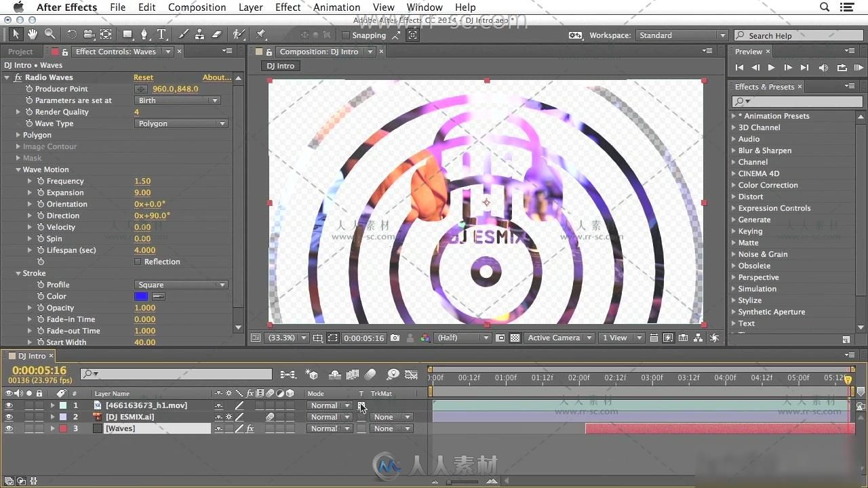The image size is (868, 488).
Task: Reset the Radio Waves effect
Action: (x=143, y=77)
